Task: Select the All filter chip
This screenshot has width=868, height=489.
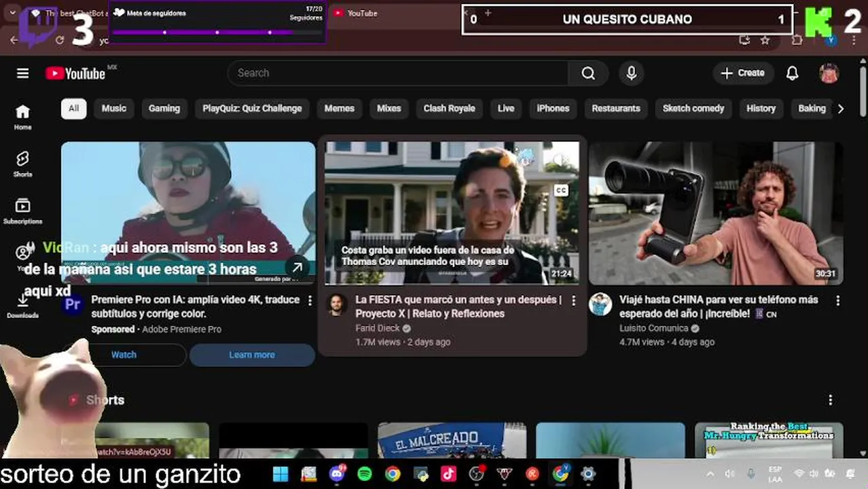Action: click(73, 109)
